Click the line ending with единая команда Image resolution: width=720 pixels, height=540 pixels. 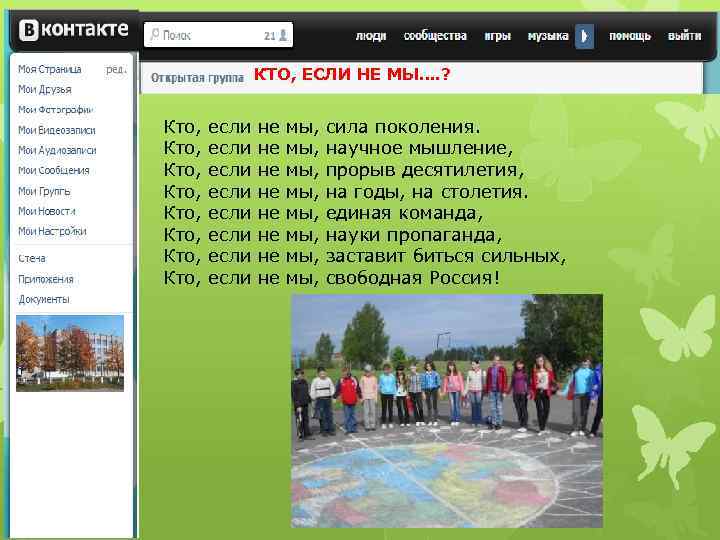click(x=323, y=214)
